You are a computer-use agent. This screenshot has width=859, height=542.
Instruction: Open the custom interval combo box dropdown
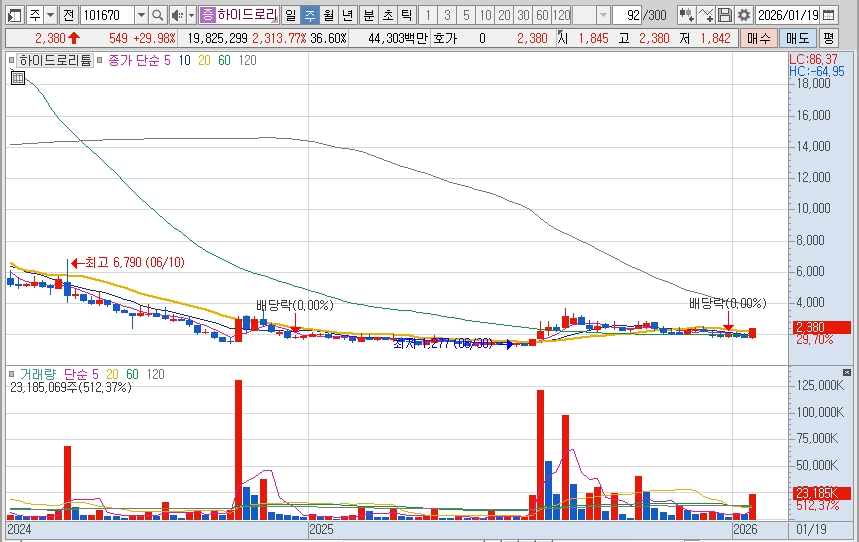pos(603,15)
